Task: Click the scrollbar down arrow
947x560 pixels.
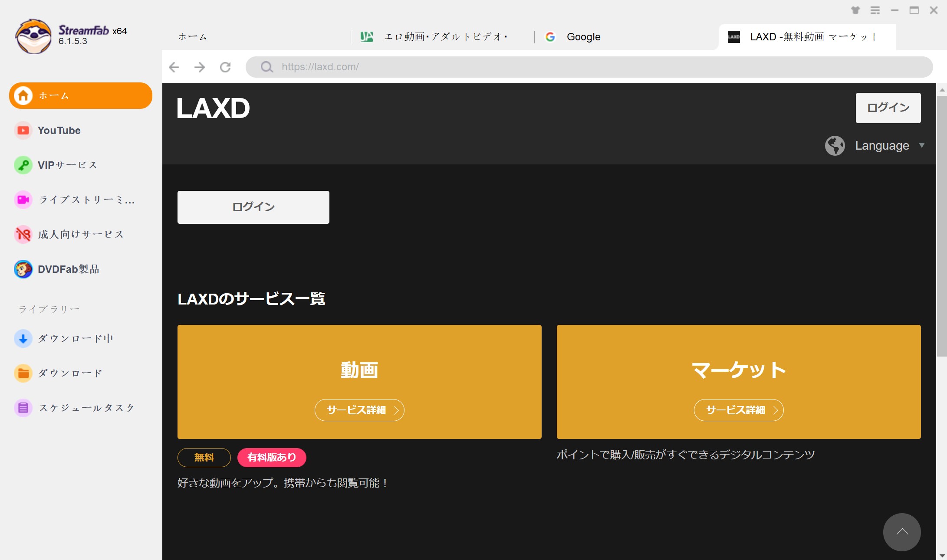Action: coord(942,556)
